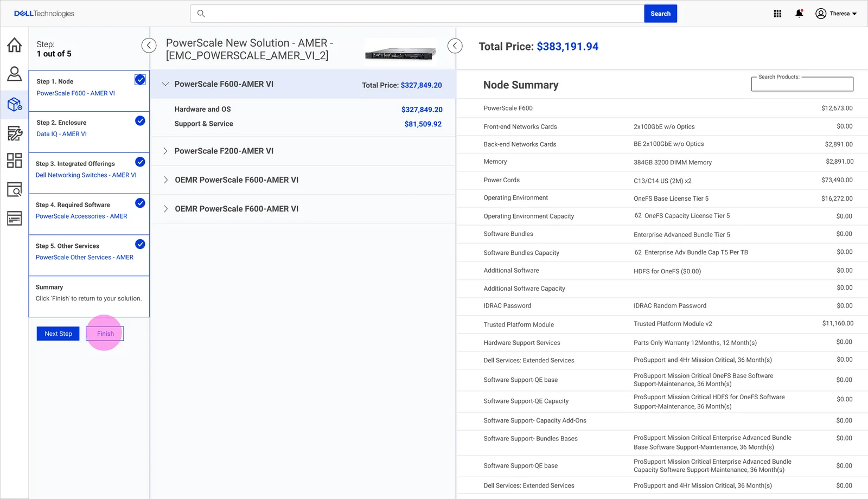This screenshot has height=499, width=868.
Task: Select Step 3. Integrated Offerings tab
Action: tap(89, 174)
